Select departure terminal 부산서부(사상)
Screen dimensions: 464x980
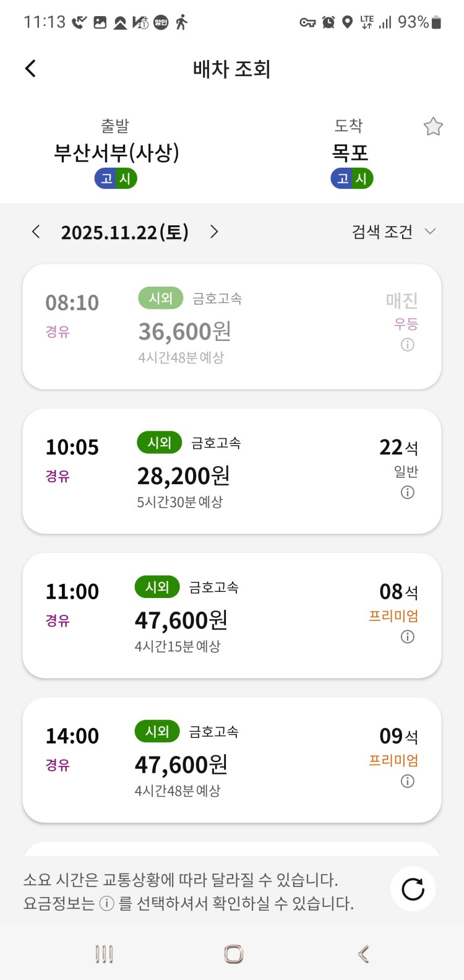116,152
